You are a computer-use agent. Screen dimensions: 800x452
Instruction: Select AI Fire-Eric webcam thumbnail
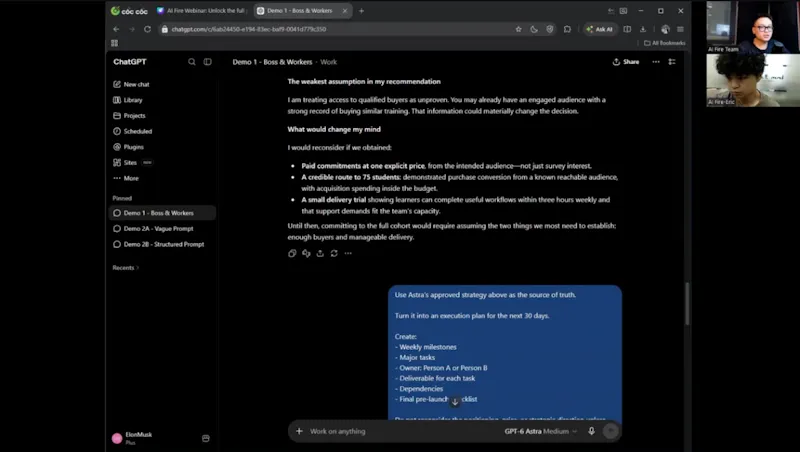pyautogui.click(x=753, y=80)
